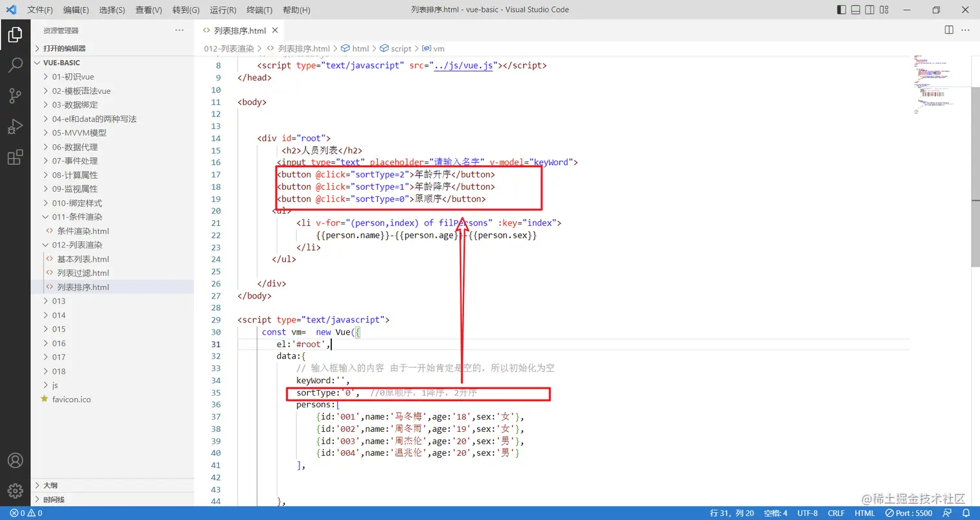Viewport: 980px width, 520px height.
Task: Open the 运行(R) menu
Action: tap(223, 10)
